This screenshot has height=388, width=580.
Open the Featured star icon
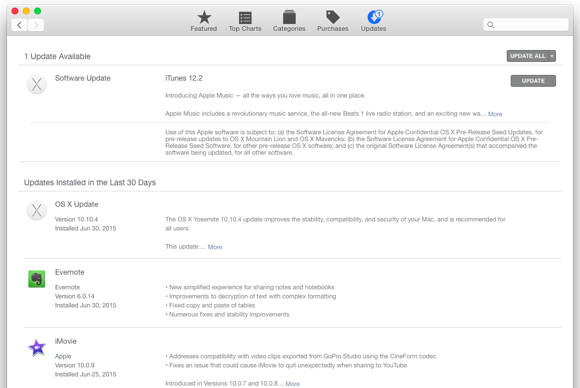pos(204,17)
